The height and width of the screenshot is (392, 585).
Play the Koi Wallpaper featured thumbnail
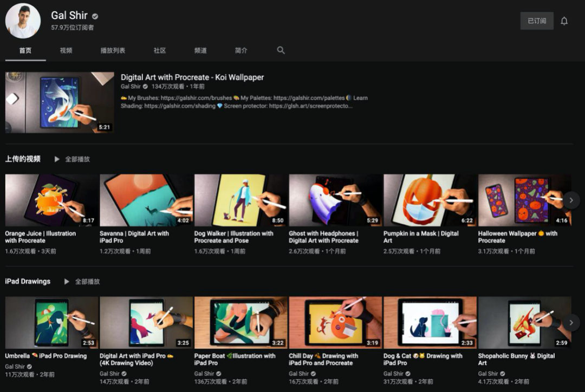coord(60,102)
